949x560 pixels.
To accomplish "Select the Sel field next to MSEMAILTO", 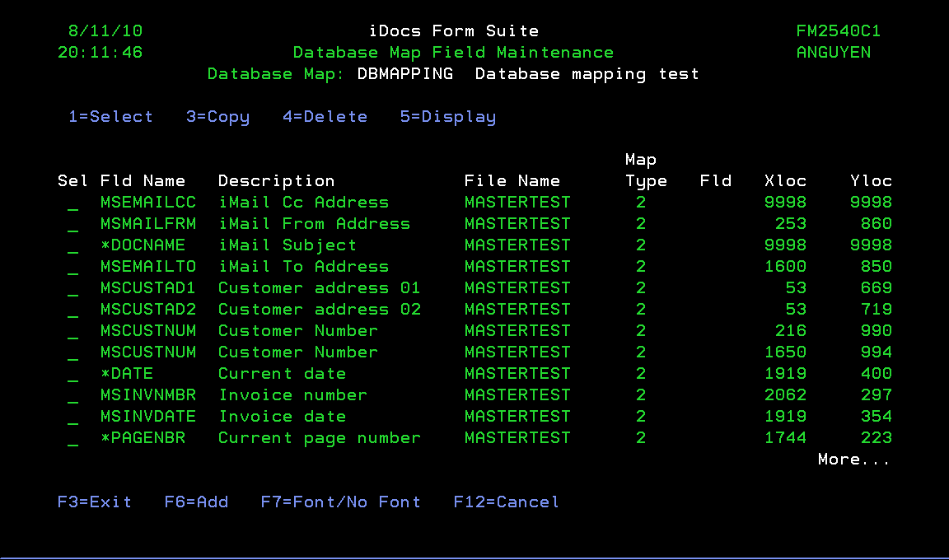I will tap(73, 268).
